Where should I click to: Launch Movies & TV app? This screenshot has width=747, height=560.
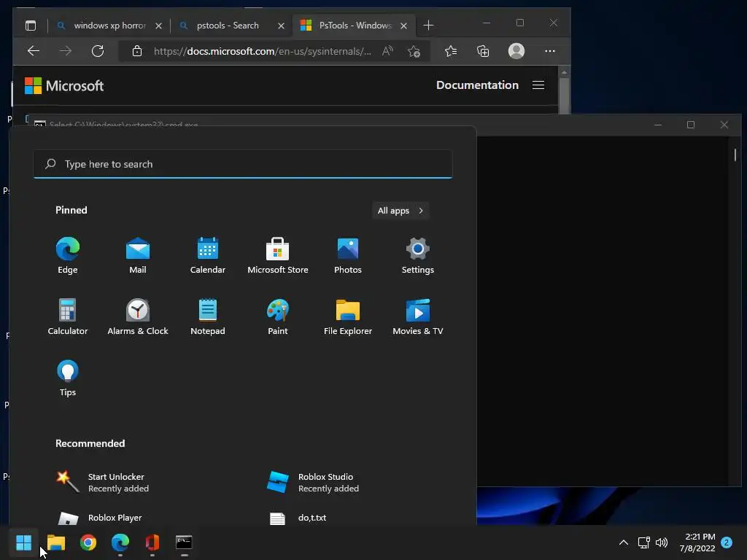pyautogui.click(x=418, y=317)
